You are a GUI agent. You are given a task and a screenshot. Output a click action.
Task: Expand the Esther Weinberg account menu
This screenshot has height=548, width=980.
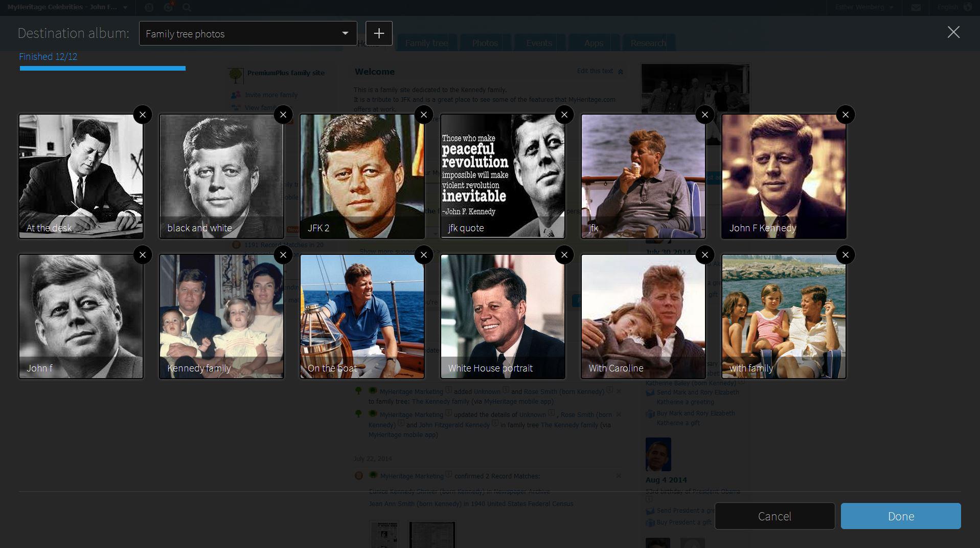(863, 7)
